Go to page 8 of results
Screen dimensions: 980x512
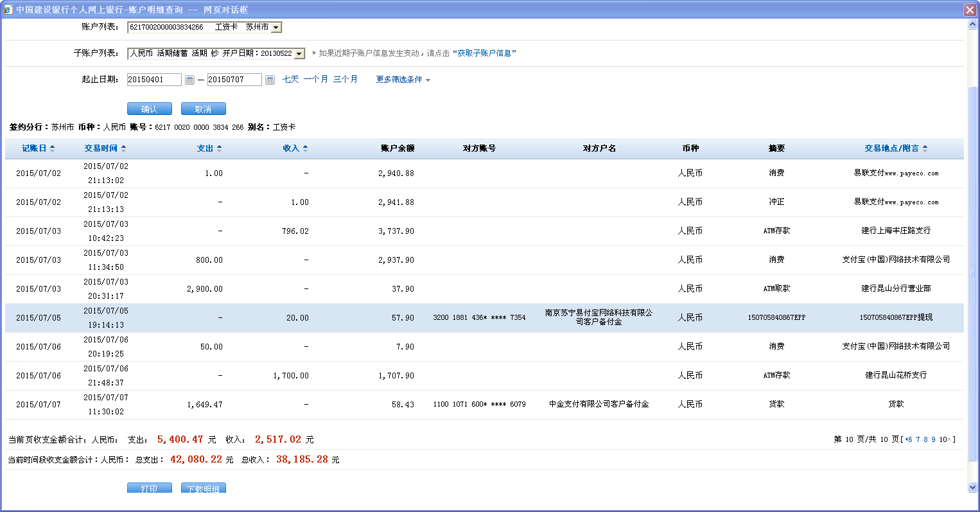click(926, 439)
